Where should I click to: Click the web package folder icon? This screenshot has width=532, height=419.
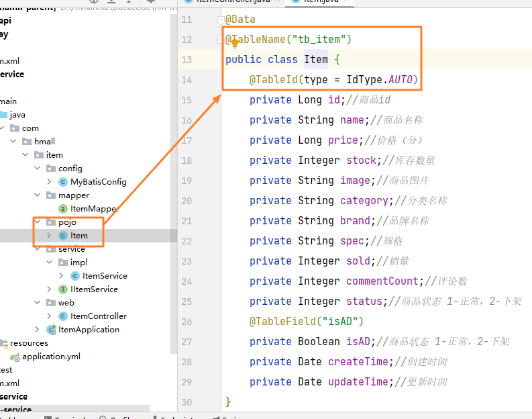tap(51, 303)
